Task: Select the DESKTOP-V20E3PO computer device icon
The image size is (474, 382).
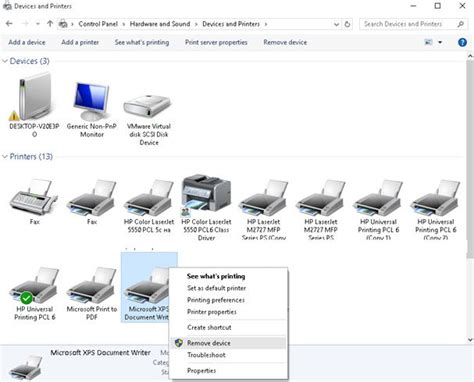Action: [x=34, y=97]
